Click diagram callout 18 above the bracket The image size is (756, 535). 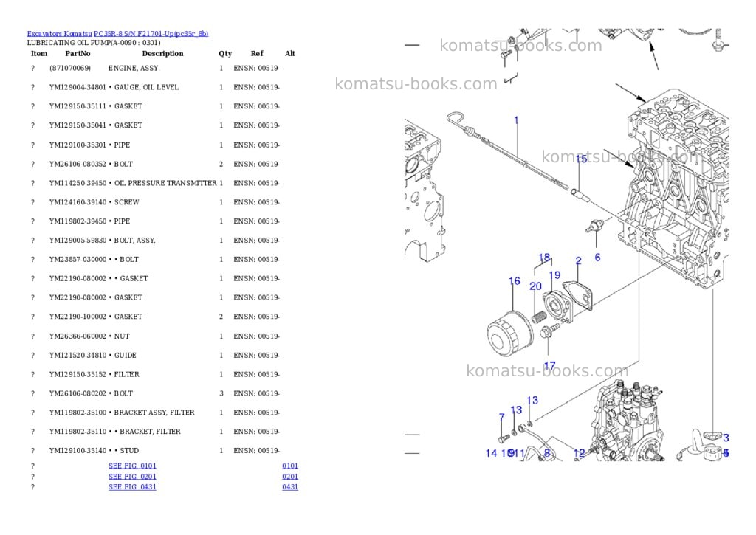click(x=544, y=258)
